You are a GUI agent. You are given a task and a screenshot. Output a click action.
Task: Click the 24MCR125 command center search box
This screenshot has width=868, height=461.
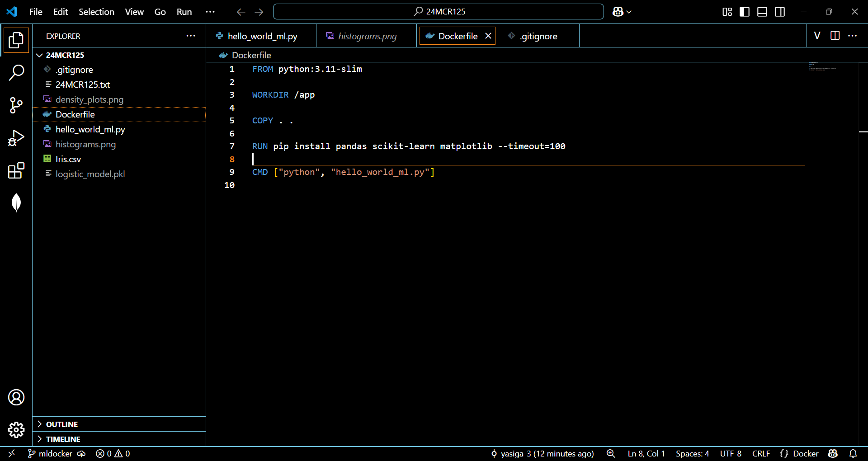pyautogui.click(x=438, y=12)
